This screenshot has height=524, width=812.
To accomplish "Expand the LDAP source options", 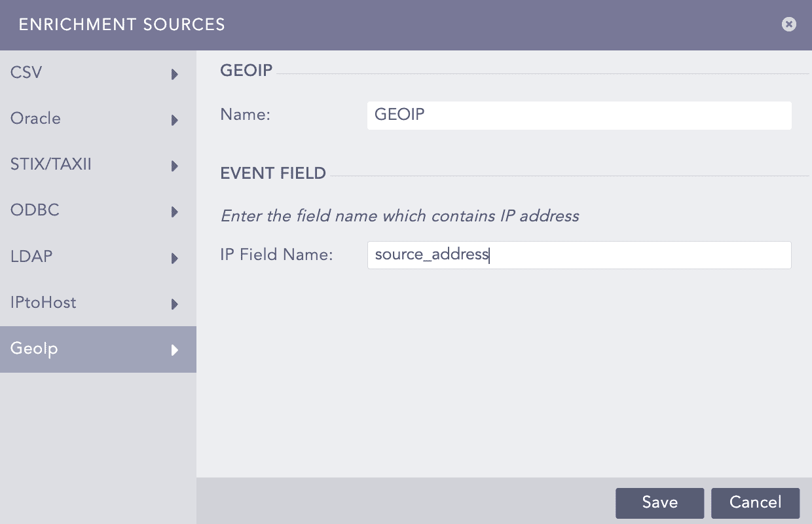I will [174, 258].
